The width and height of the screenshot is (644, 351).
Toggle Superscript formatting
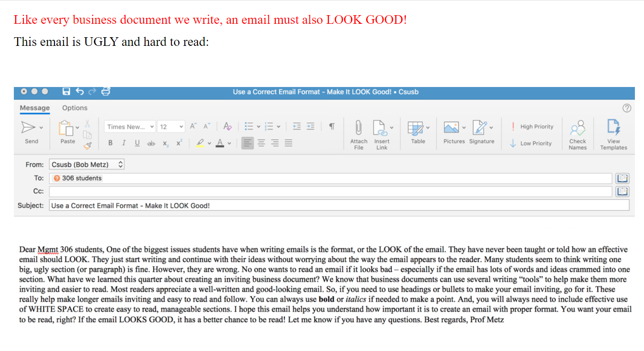pos(179,143)
